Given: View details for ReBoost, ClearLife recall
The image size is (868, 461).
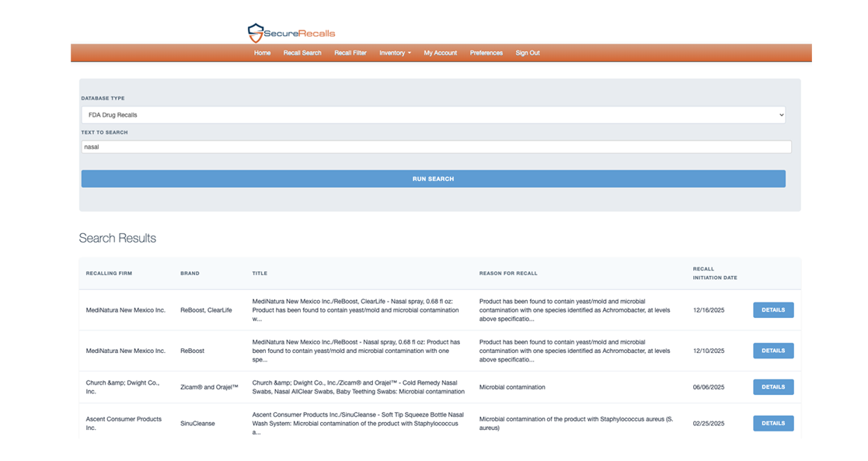Looking at the screenshot, I should click(x=773, y=310).
